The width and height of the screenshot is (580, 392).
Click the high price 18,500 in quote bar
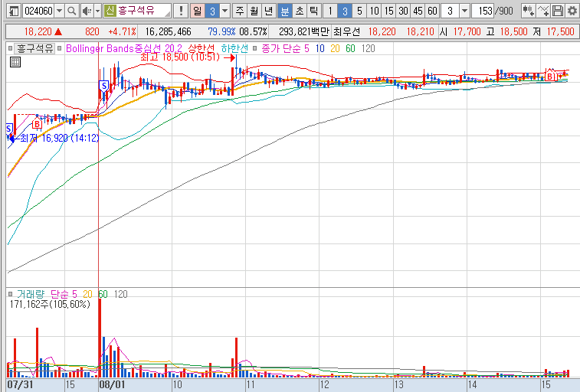pos(513,32)
